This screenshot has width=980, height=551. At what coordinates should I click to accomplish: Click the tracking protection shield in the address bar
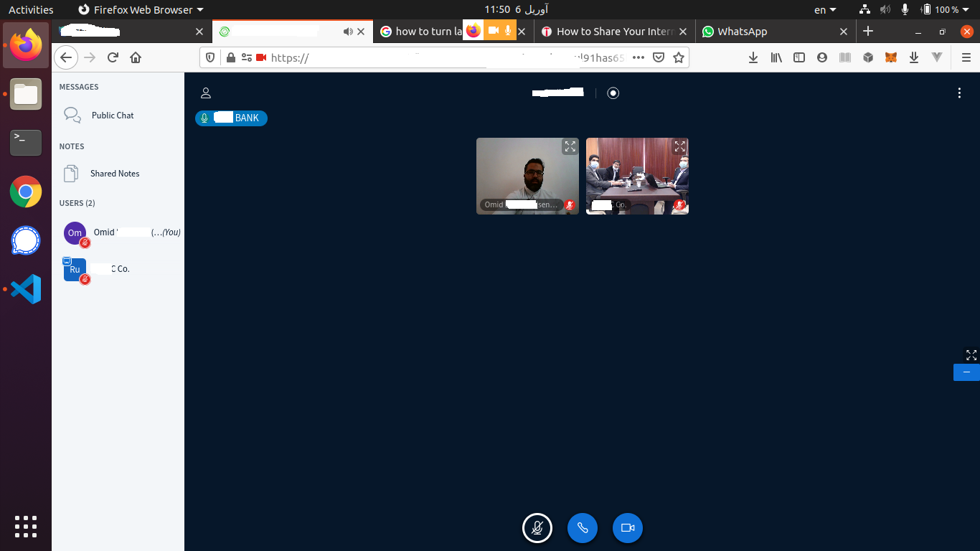point(209,57)
